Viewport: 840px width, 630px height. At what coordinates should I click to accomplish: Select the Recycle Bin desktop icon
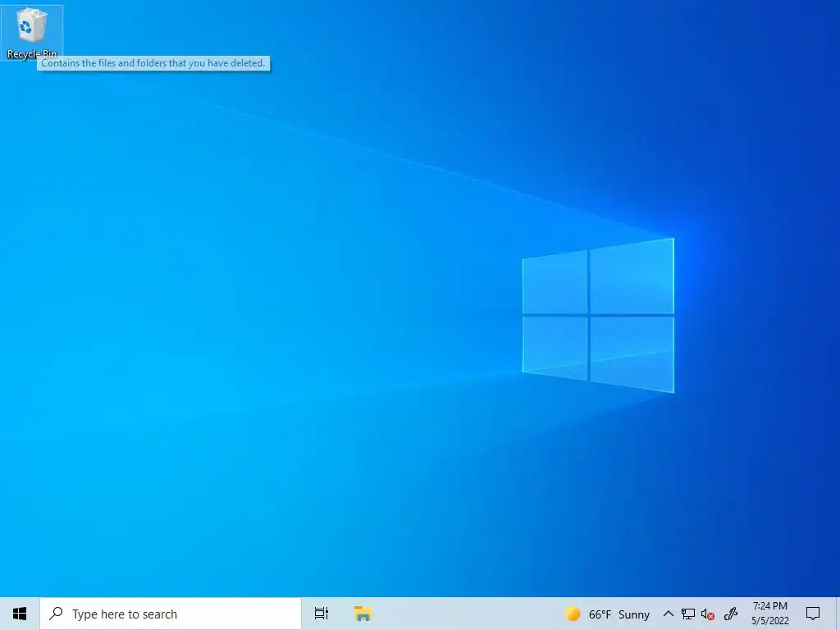pos(31,32)
